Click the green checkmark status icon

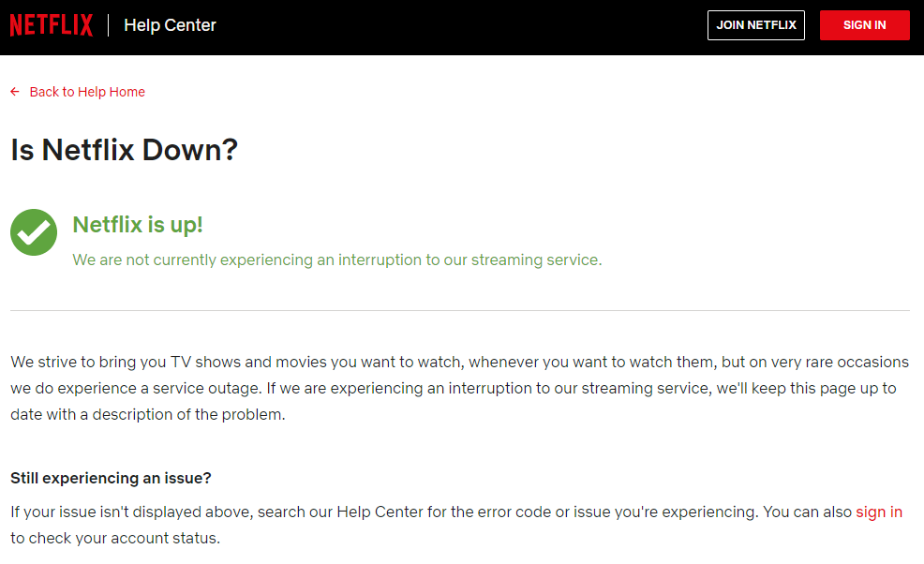34,232
